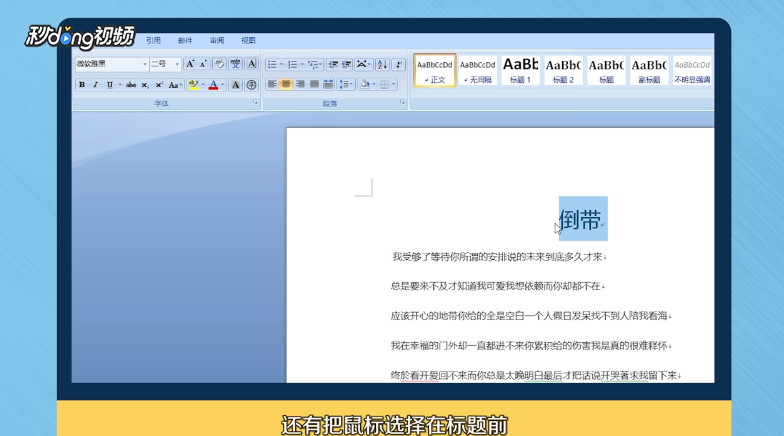Place cursor in line 我受够了等待你所谓的安排

coord(498,257)
